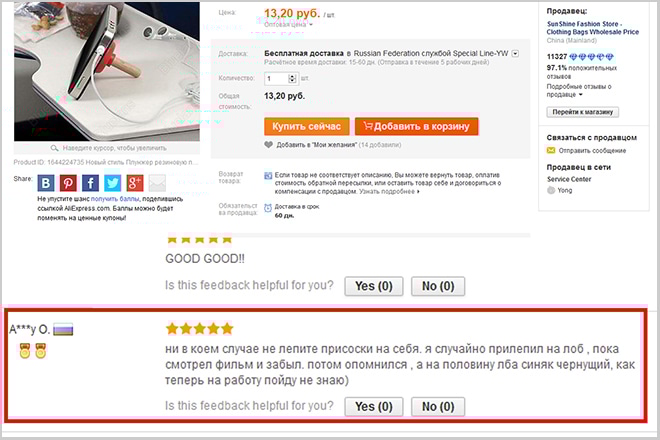Vote Yes on GOOD GOOD!! feedback

(x=374, y=286)
